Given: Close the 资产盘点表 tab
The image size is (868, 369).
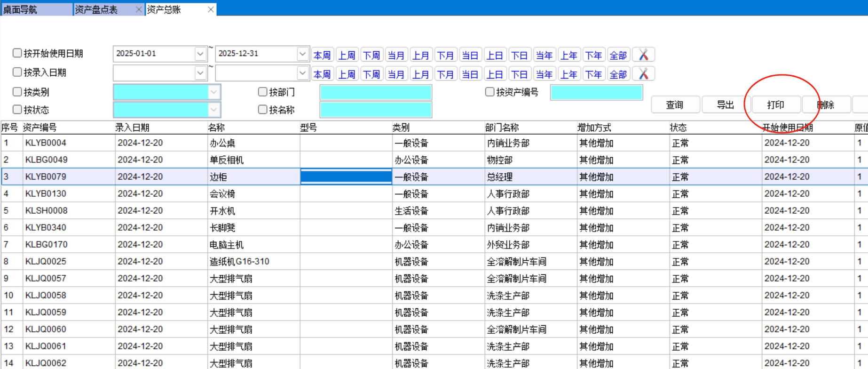Looking at the screenshot, I should tap(138, 9).
